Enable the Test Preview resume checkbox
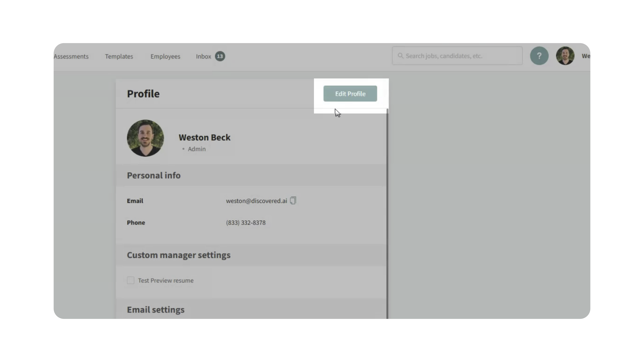The image size is (644, 362). pos(130,280)
